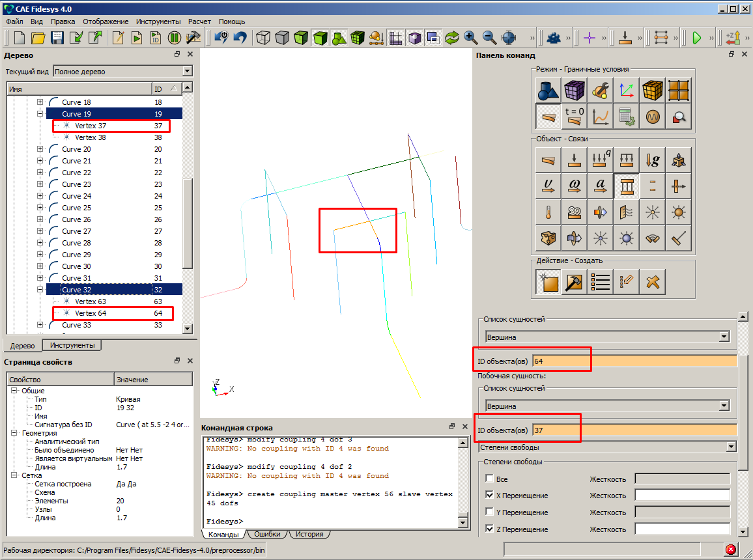The image size is (753, 560).
Task: Switch to the 'История' command-line tab
Action: pyautogui.click(x=309, y=534)
